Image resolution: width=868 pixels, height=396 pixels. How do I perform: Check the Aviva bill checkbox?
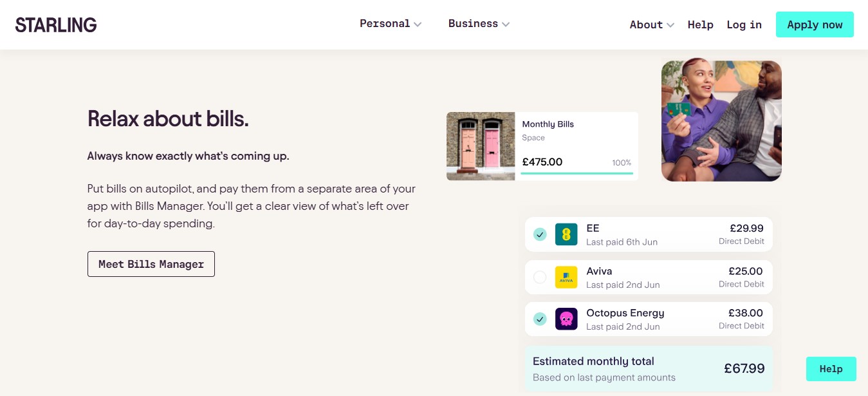point(540,277)
